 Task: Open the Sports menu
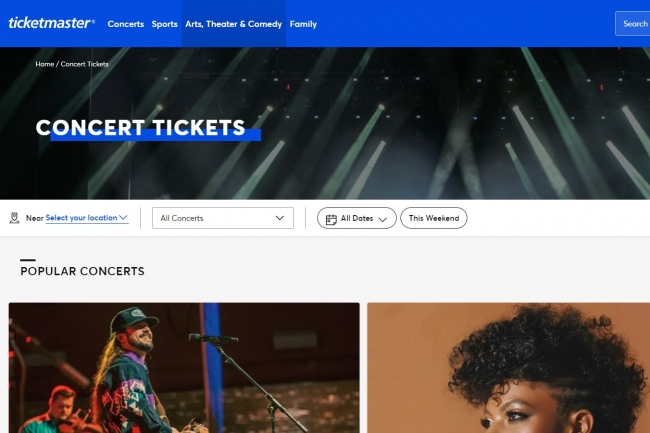(165, 24)
